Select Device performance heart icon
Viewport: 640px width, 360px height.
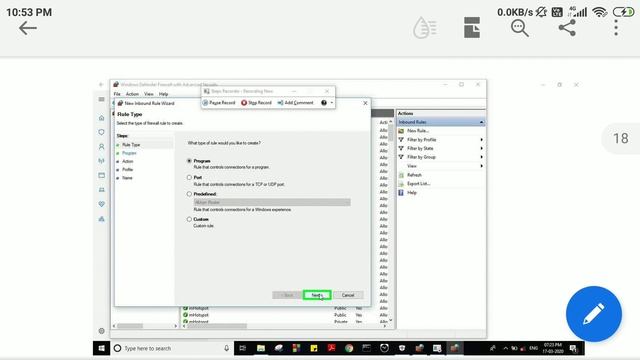[102, 204]
